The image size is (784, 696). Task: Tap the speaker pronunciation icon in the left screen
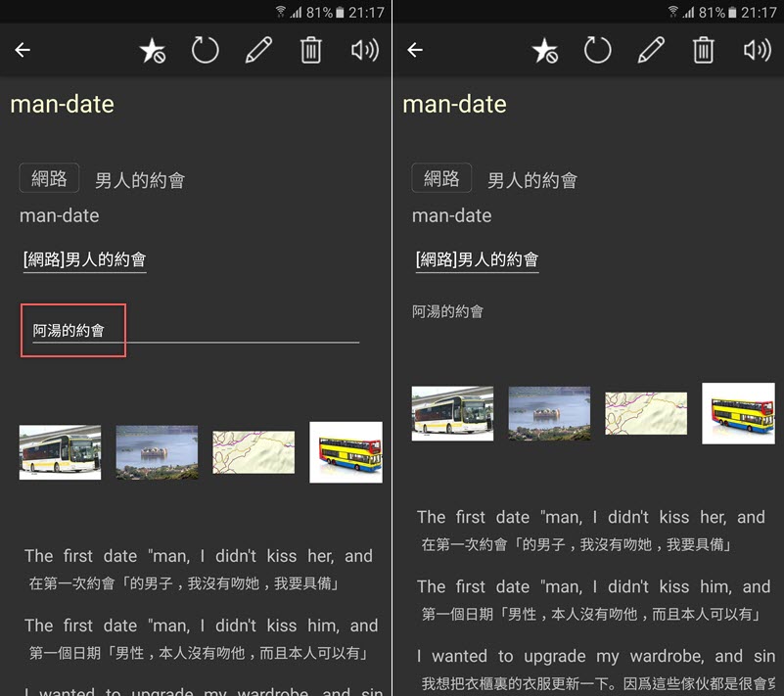365,50
